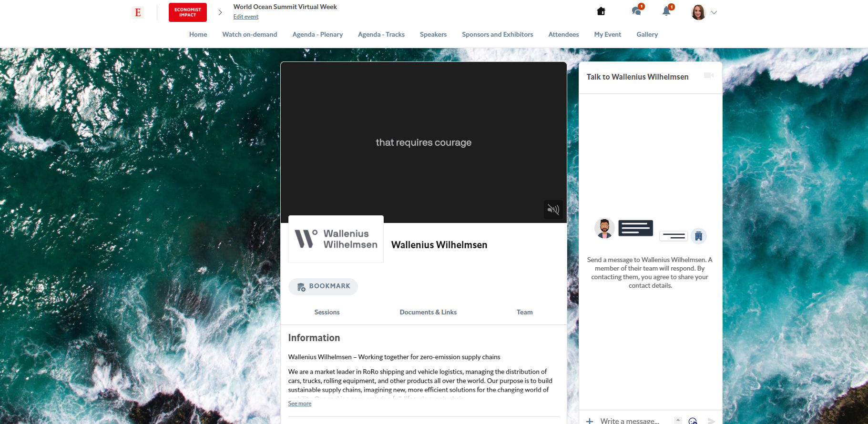This screenshot has width=868, height=424.
Task: View the Attendees list
Action: (564, 34)
